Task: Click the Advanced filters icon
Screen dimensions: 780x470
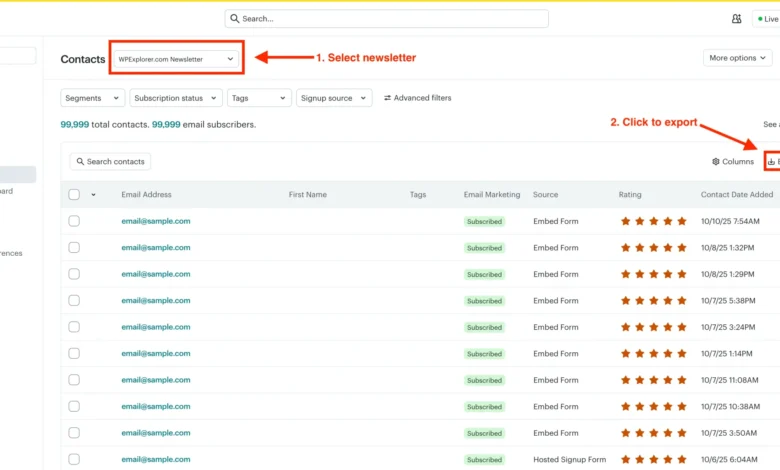Action: point(388,98)
